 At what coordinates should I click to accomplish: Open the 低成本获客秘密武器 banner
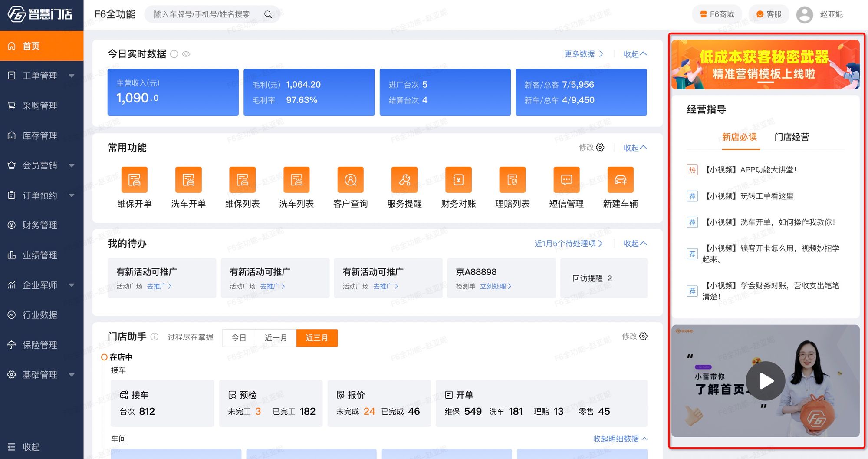(766, 65)
